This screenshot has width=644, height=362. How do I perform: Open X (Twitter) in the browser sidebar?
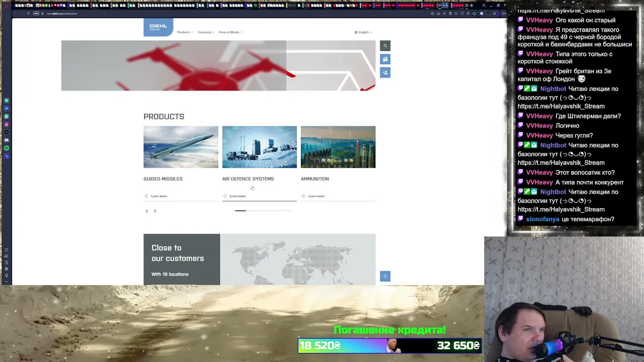tap(7, 132)
